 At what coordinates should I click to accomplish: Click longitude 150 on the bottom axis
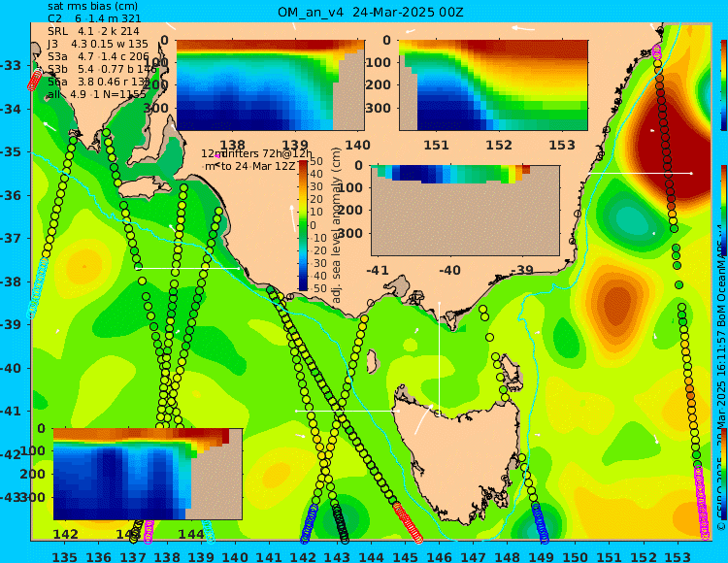pyautogui.click(x=576, y=556)
